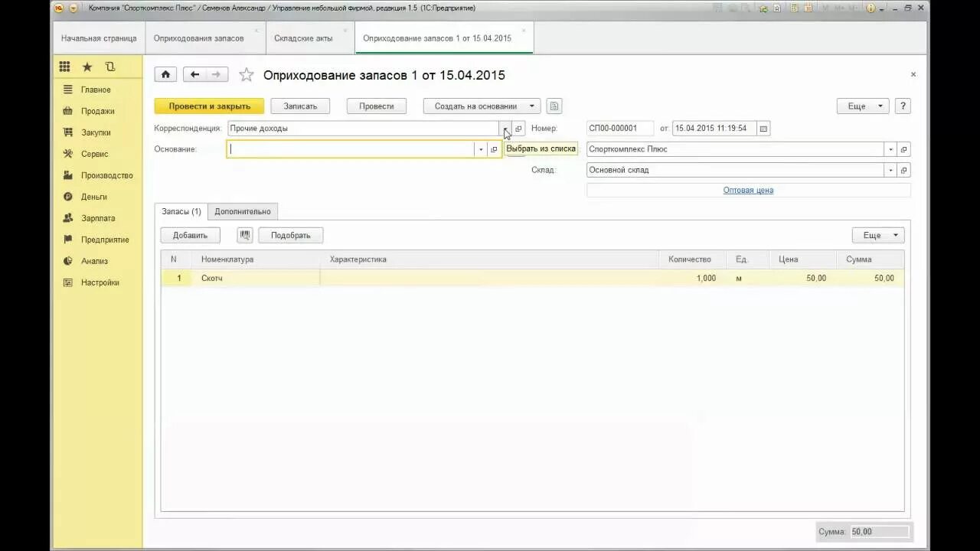Open Деньги section in sidebar
The width and height of the screenshot is (980, 551).
[96, 197]
